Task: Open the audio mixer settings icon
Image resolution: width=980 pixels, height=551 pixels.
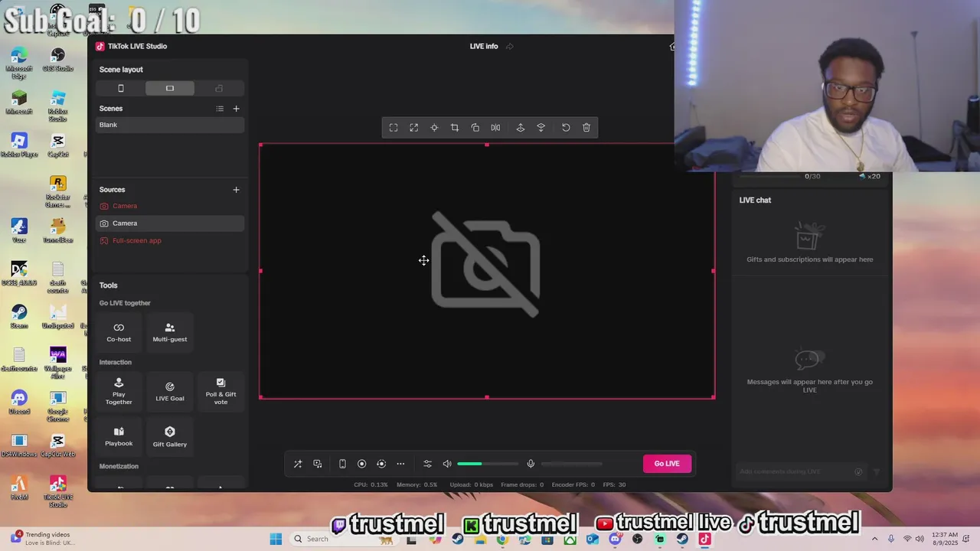Action: pos(427,464)
